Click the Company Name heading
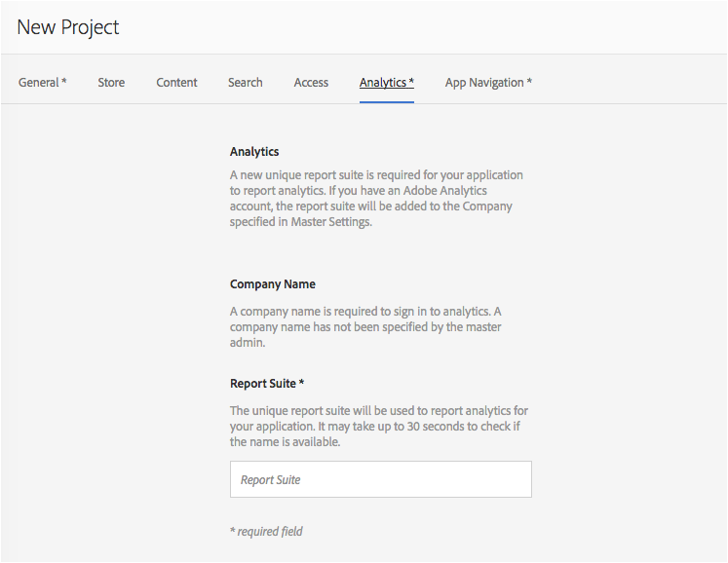This screenshot has width=728, height=563. pyautogui.click(x=273, y=284)
